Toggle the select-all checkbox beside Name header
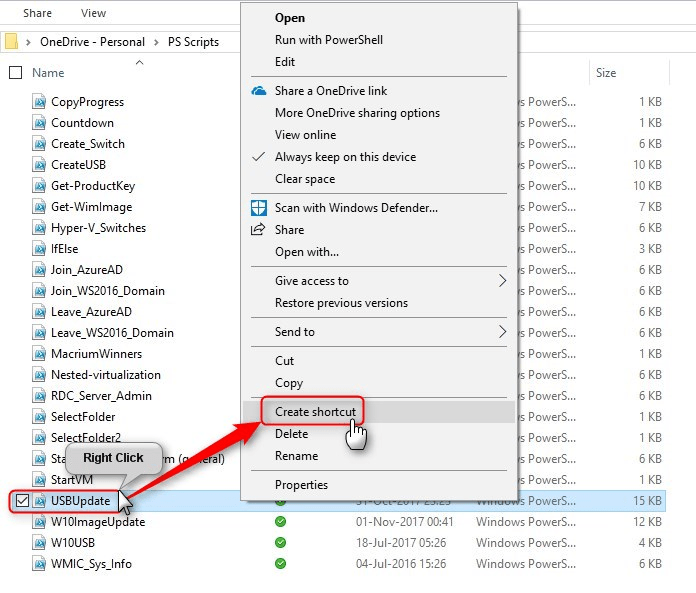This screenshot has width=696, height=593. pyautogui.click(x=16, y=72)
